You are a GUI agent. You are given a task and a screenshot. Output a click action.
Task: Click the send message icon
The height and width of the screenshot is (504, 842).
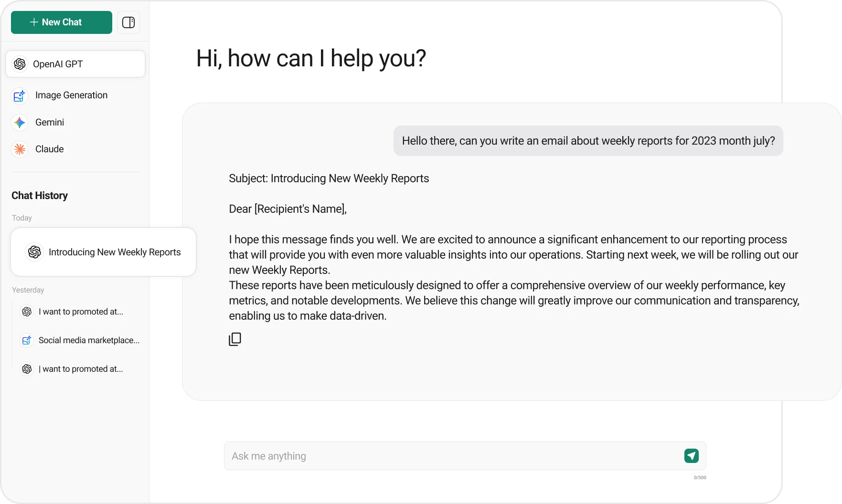point(691,456)
